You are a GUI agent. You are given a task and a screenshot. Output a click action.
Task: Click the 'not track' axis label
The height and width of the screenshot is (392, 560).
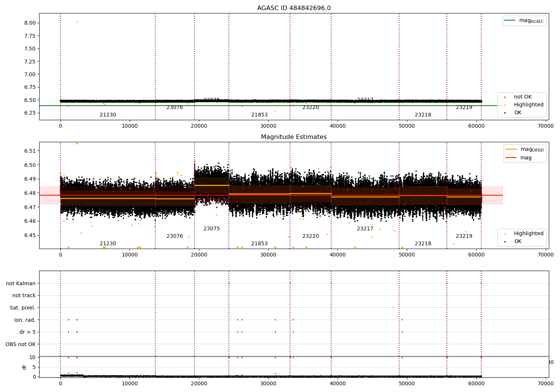tap(24, 296)
